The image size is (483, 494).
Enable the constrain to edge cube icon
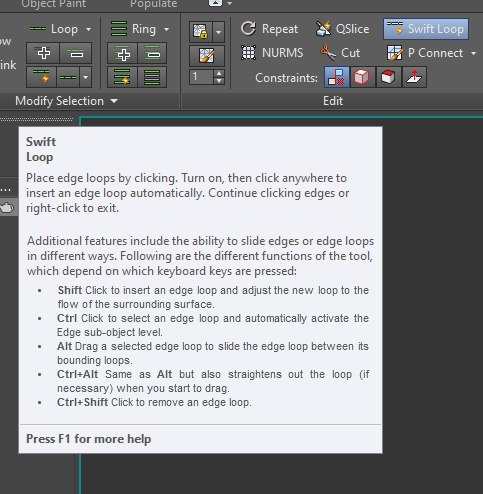tap(362, 77)
